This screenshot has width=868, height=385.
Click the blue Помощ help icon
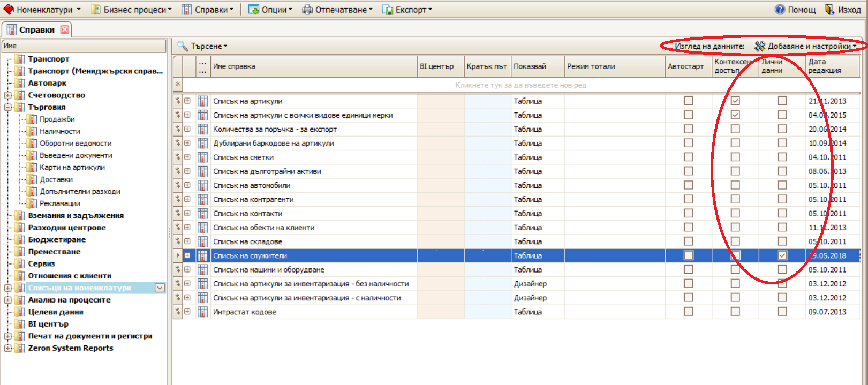(x=780, y=10)
